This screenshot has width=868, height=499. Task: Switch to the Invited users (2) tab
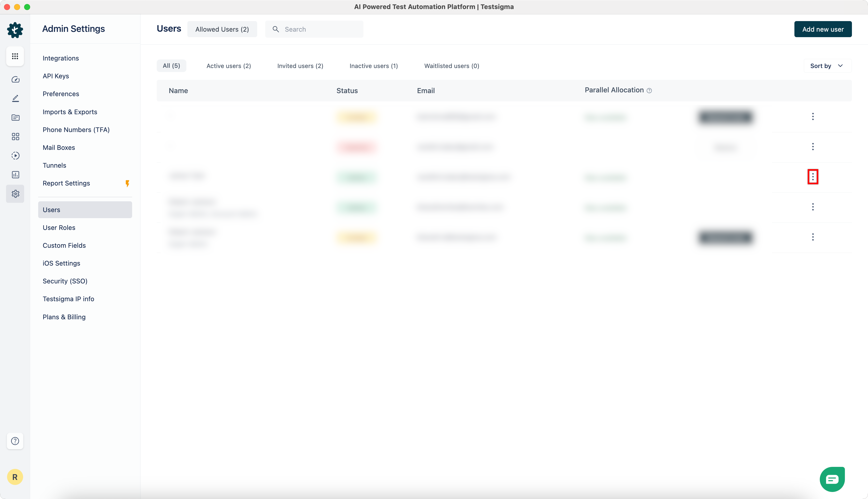[x=300, y=66]
